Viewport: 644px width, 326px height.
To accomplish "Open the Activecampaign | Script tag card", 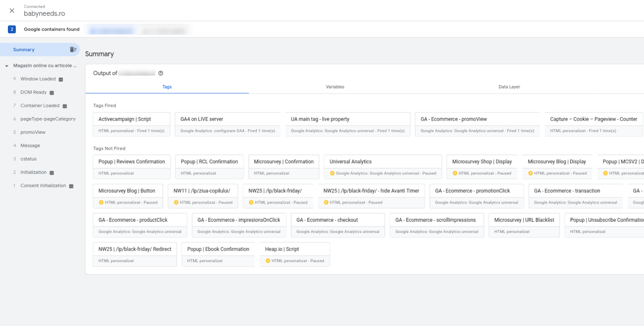I will [132, 125].
